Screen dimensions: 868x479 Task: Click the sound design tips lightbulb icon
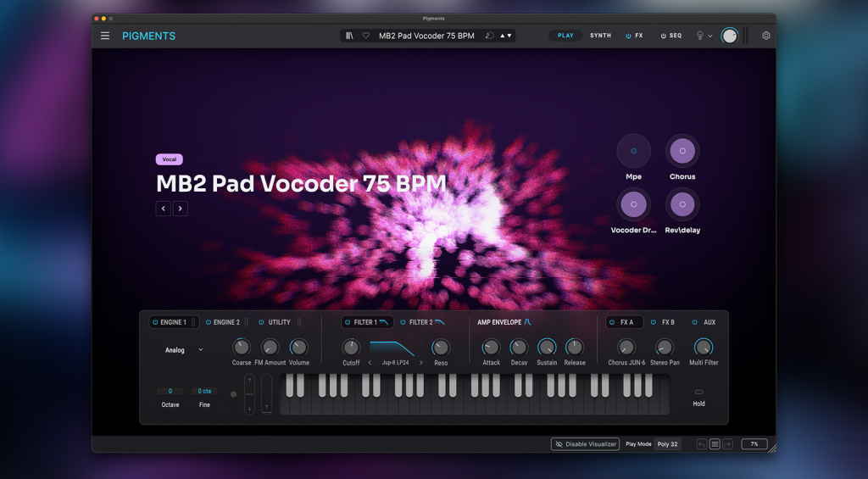[699, 36]
